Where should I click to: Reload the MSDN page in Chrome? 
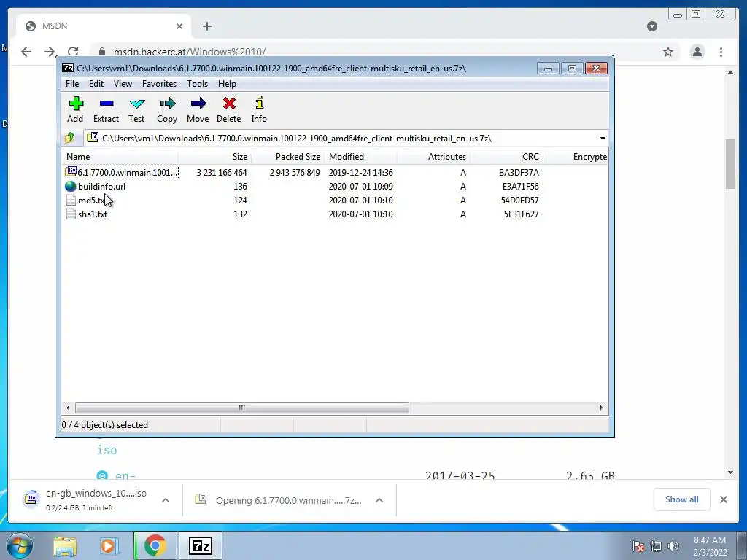(x=73, y=52)
